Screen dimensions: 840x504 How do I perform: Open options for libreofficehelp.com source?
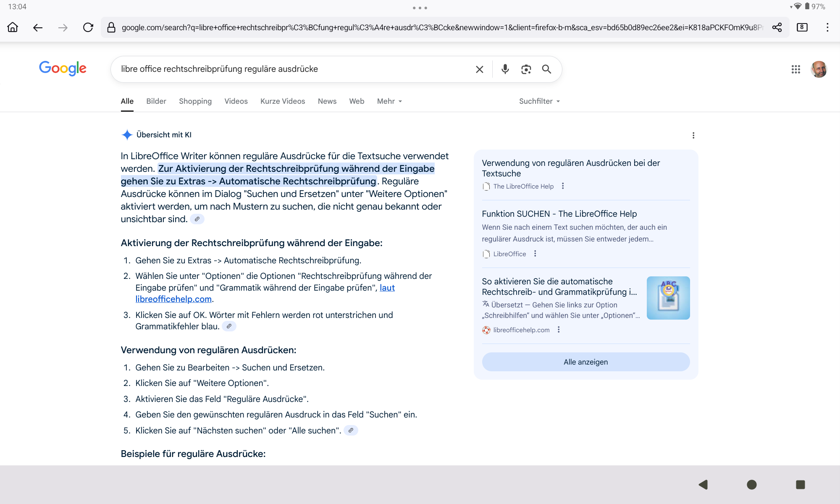point(559,330)
